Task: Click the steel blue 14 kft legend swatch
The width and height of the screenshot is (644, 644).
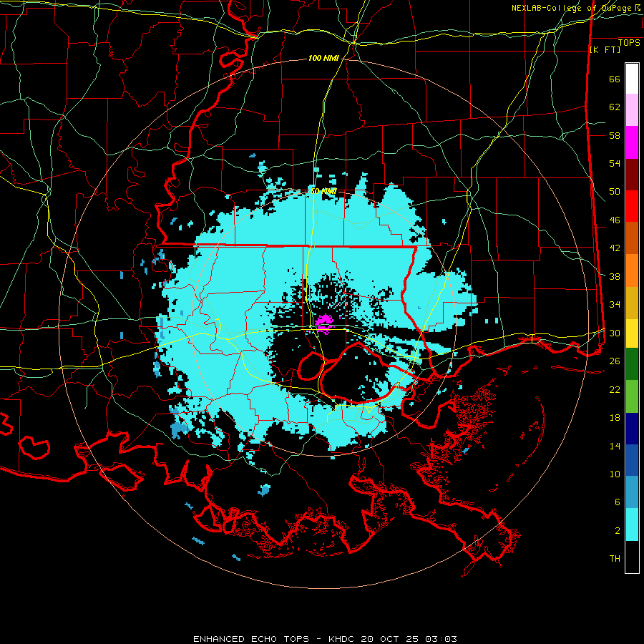Action: [x=632, y=492]
